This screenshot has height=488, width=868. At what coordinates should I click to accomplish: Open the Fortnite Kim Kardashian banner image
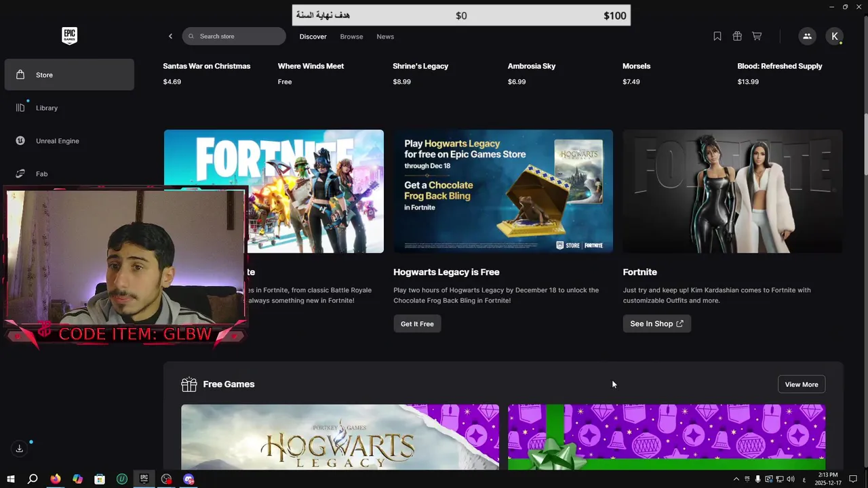click(x=733, y=191)
